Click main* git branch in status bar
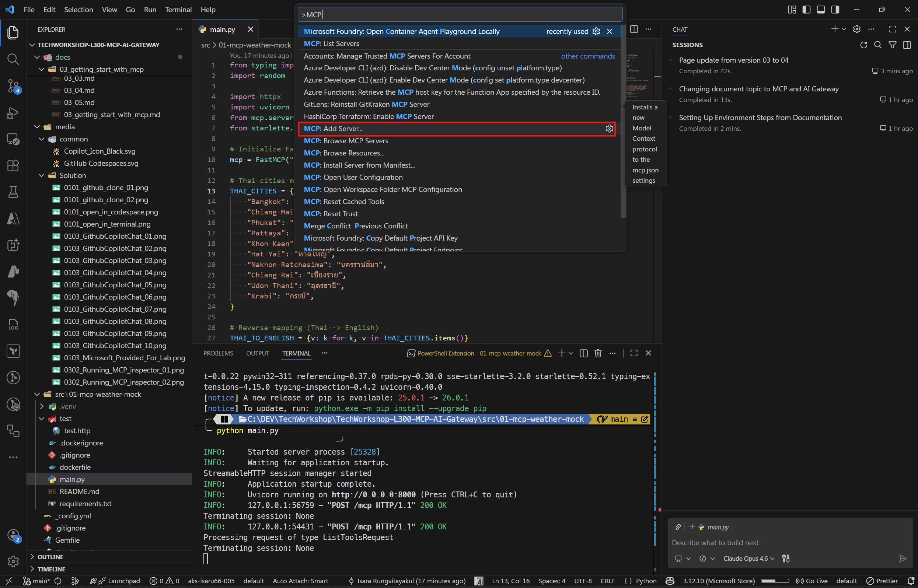This screenshot has height=588, width=918. (x=36, y=581)
